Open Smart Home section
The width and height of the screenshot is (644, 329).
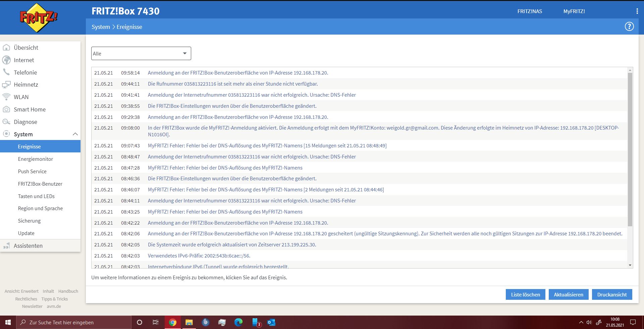click(x=40, y=109)
